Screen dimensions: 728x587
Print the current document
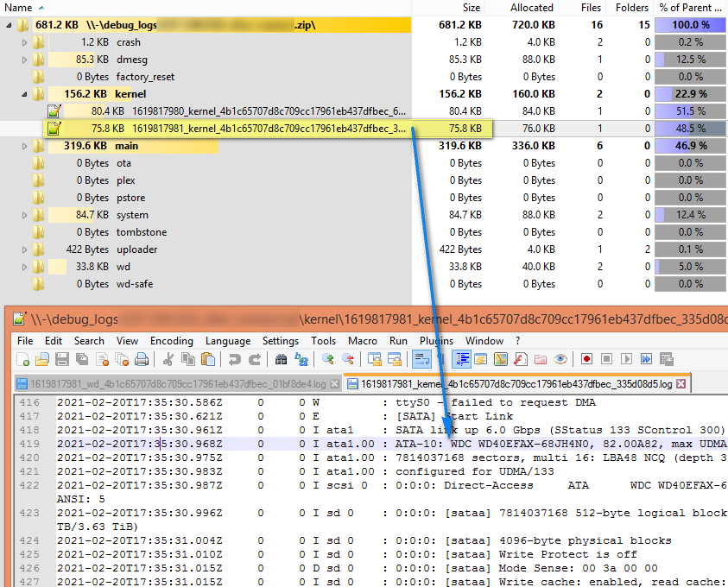click(142, 359)
